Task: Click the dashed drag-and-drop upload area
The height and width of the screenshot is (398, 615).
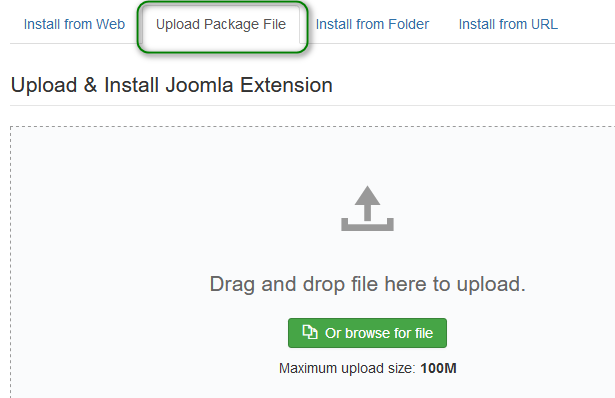Action: click(312, 262)
